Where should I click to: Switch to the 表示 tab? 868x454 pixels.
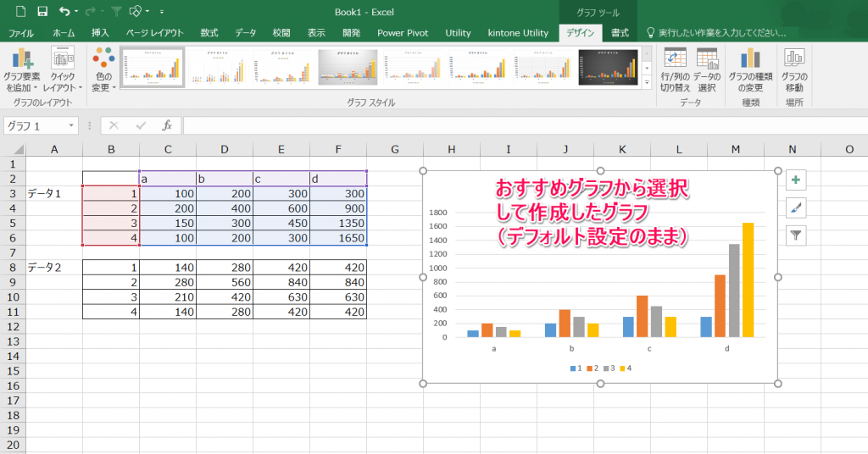(316, 33)
